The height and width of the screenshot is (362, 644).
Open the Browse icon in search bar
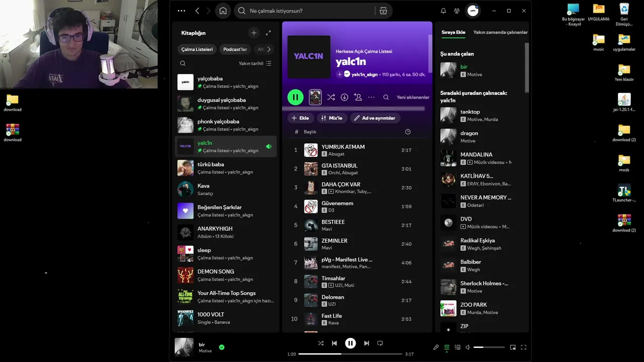click(x=383, y=11)
